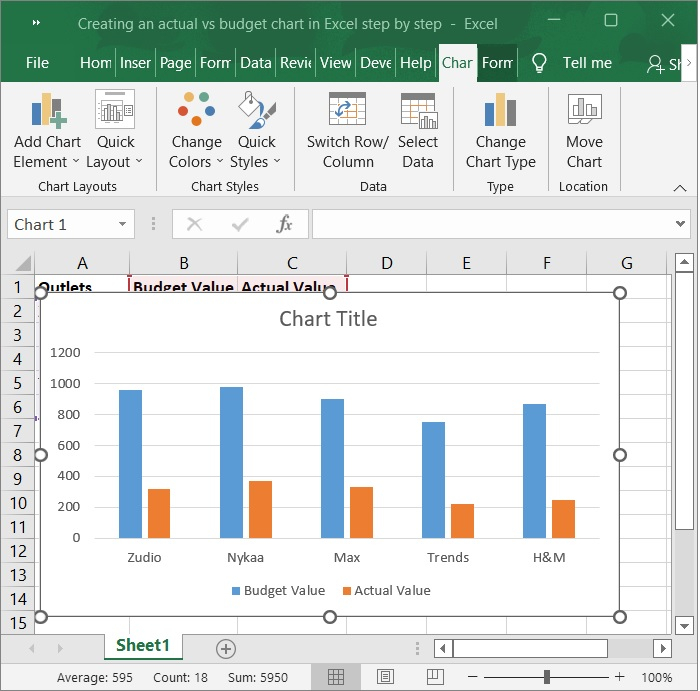Switch to Page Layout view in status bar
Image resolution: width=700 pixels, height=691 pixels.
[385, 677]
